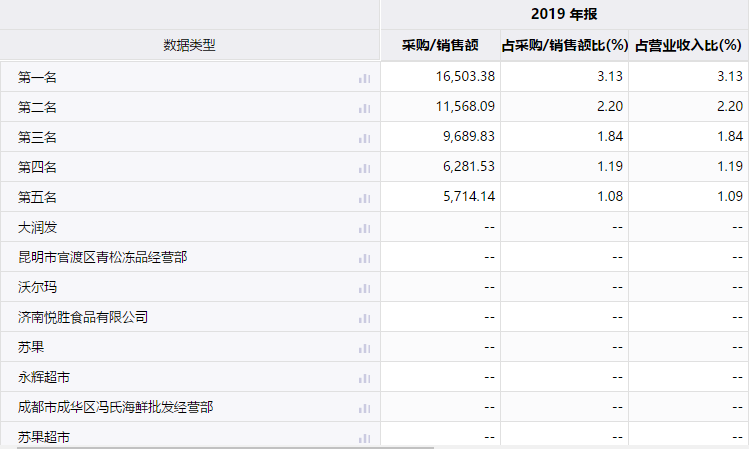Click the 成都市成华区冯氏海鲜批发经营部 row label
The image size is (749, 449).
tap(115, 407)
